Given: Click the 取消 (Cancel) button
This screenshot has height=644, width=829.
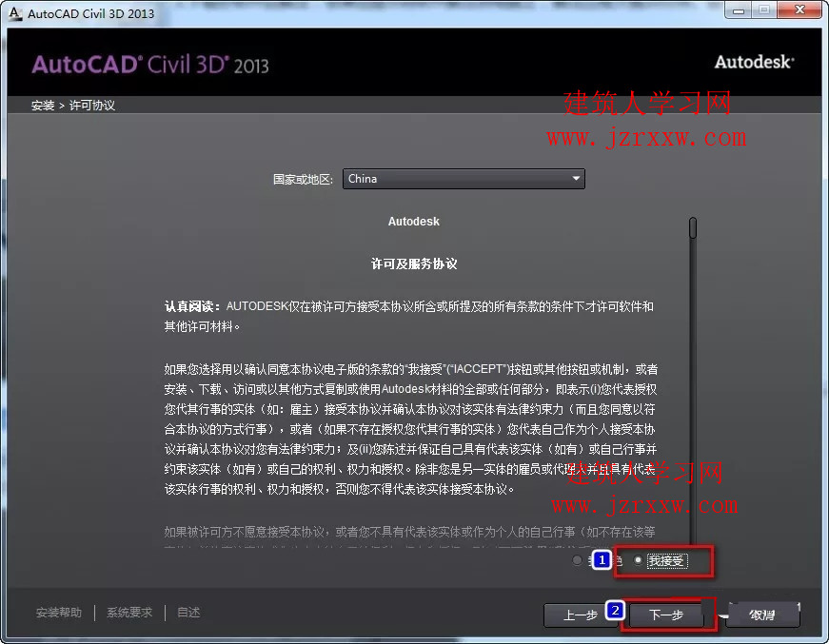Looking at the screenshot, I should point(762,615).
